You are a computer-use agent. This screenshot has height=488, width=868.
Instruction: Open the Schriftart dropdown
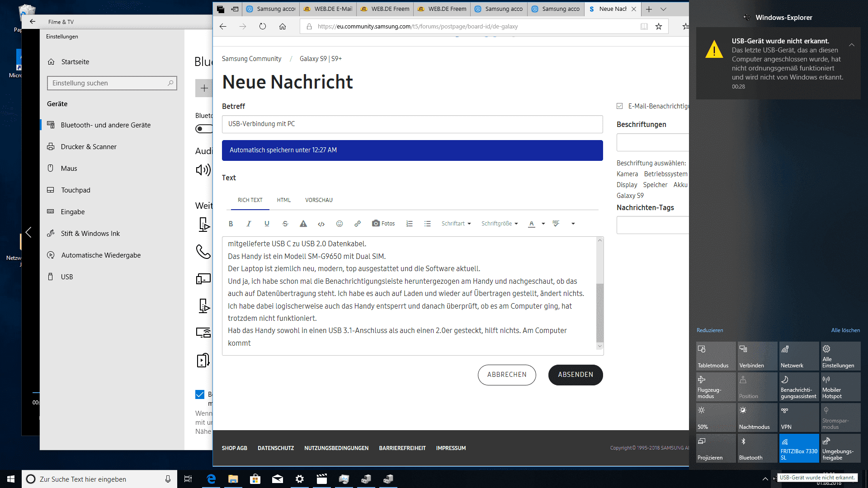[456, 224]
